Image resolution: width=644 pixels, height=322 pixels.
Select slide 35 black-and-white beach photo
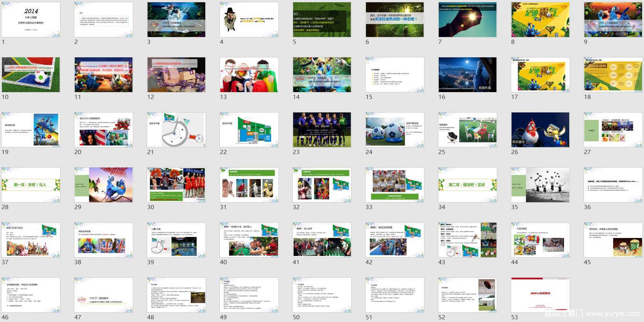pyautogui.click(x=540, y=185)
